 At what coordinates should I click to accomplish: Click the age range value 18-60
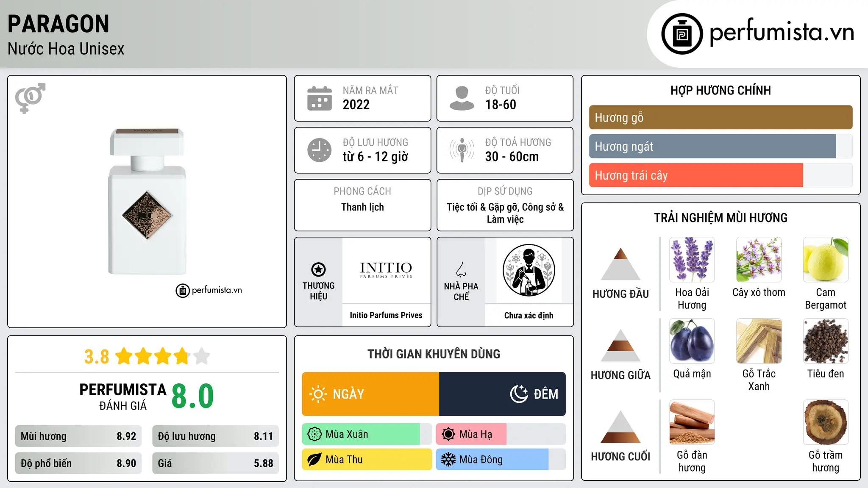(x=501, y=105)
